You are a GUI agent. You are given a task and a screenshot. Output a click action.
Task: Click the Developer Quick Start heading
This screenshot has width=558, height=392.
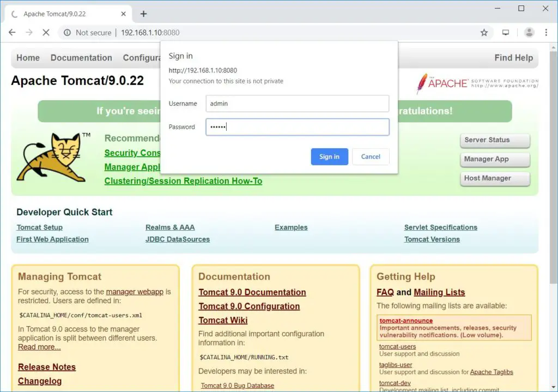point(64,212)
